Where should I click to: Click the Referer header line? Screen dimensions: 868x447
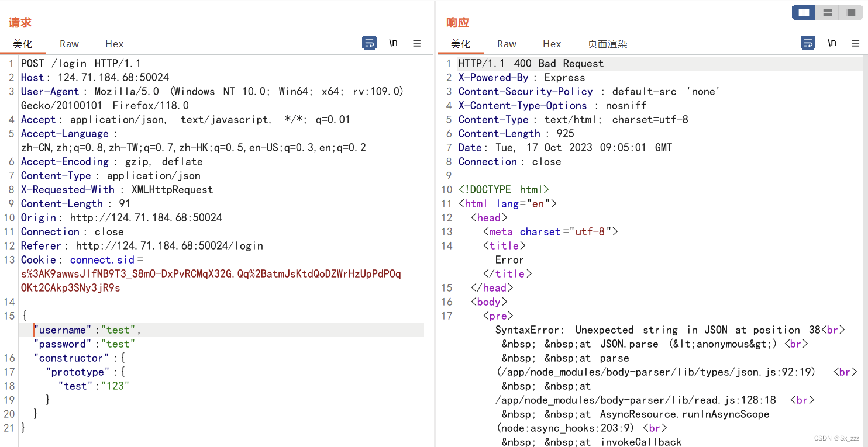pos(142,246)
